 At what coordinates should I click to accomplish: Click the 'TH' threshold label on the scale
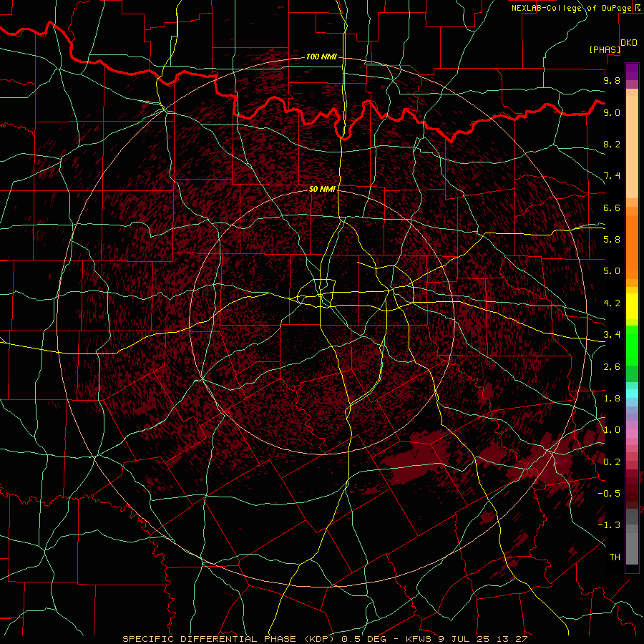[615, 557]
